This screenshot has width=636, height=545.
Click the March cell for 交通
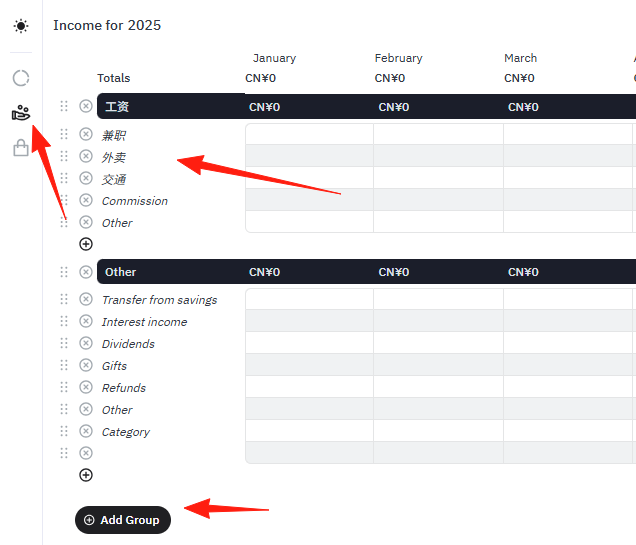[568, 178]
